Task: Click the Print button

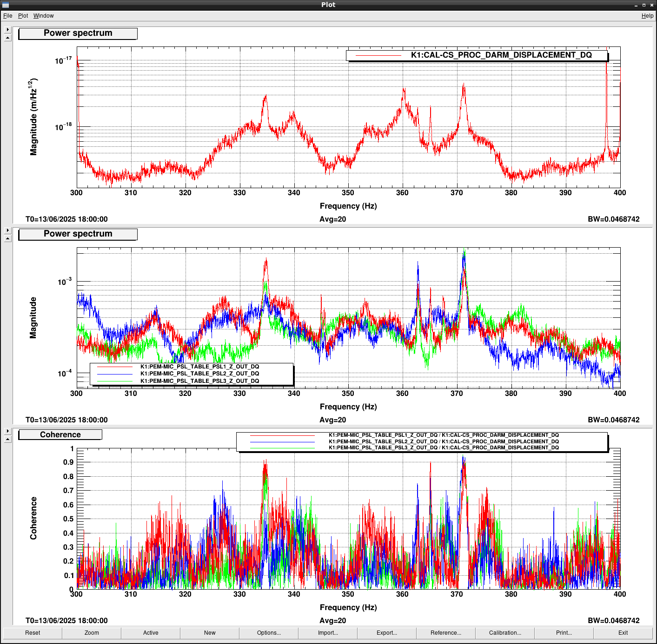Action: point(564,633)
